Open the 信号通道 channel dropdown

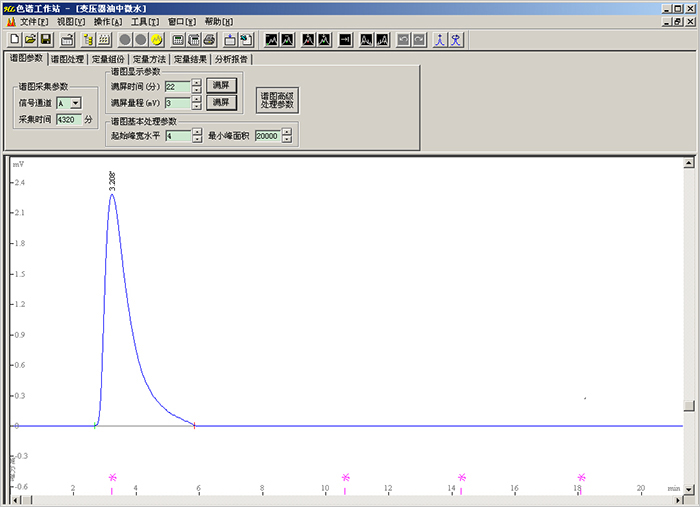76,103
